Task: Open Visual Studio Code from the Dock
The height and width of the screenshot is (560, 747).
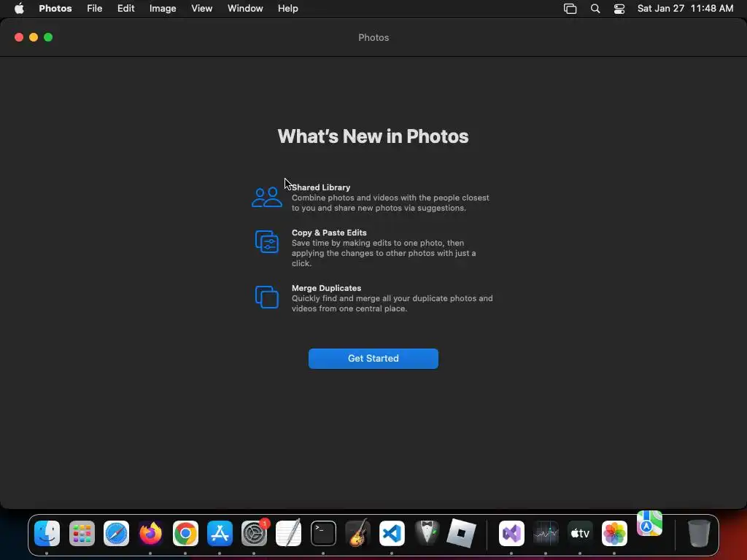Action: tap(392, 533)
